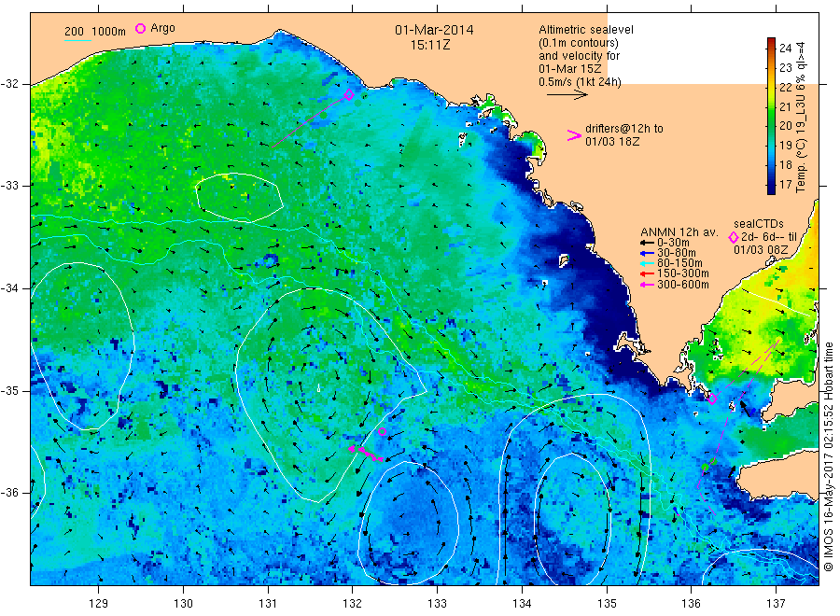Click the '01/03 08Z' sealCTDs text
This screenshot has height=616, width=840.
[760, 250]
